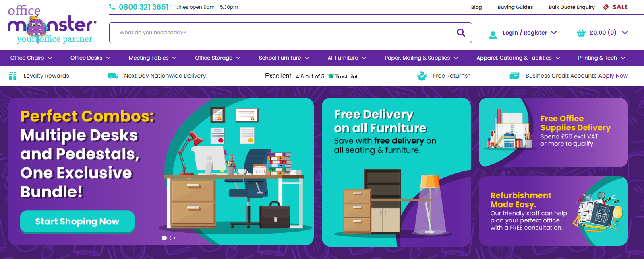Image resolution: width=644 pixels, height=259 pixels.
Task: Click the Free Returns box icon
Action: coord(422,76)
